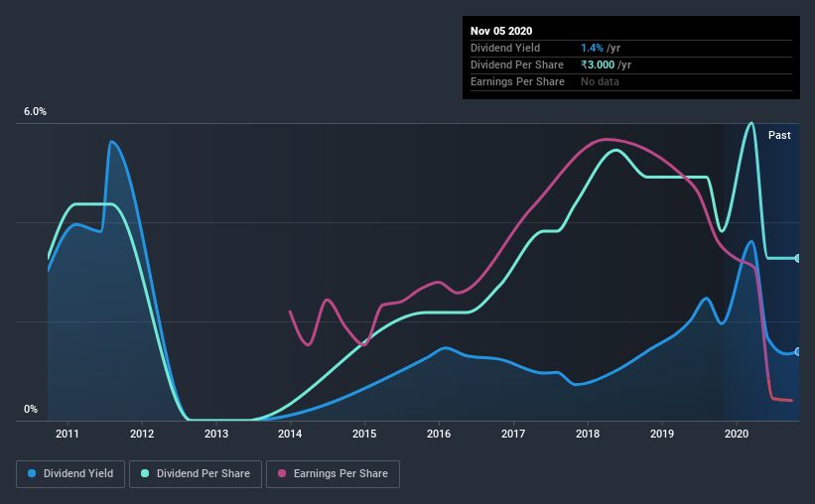Click the Past region label

pyautogui.click(x=779, y=135)
